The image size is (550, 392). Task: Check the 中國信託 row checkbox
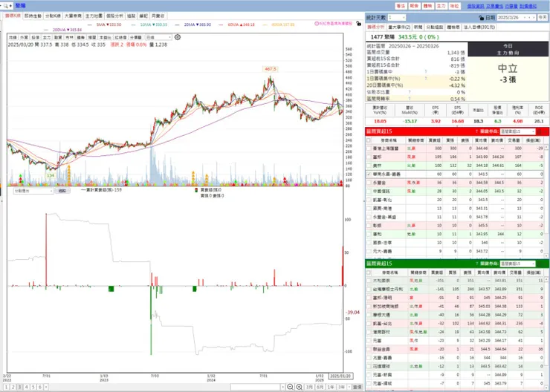pyautogui.click(x=369, y=192)
